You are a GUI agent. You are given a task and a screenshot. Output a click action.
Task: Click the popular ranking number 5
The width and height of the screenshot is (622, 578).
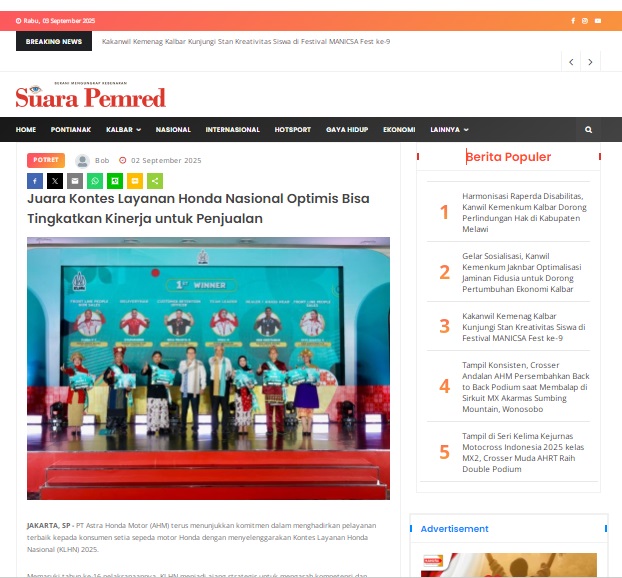(444, 452)
